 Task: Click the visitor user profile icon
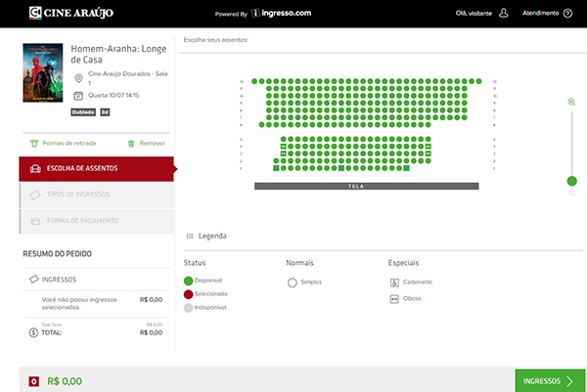(x=504, y=13)
